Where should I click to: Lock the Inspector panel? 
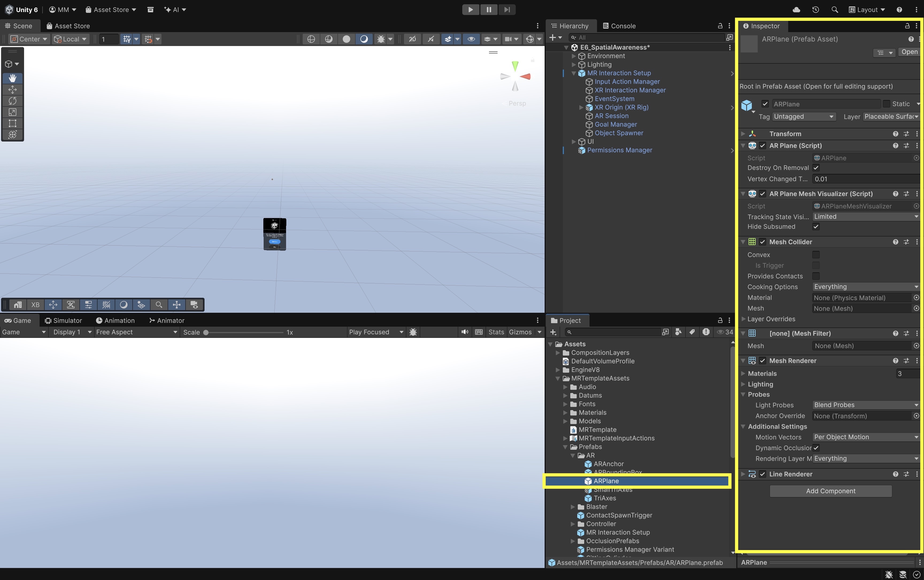[907, 26]
